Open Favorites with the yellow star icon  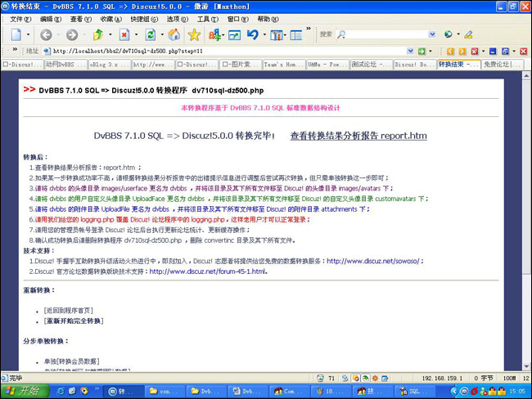pos(194,34)
